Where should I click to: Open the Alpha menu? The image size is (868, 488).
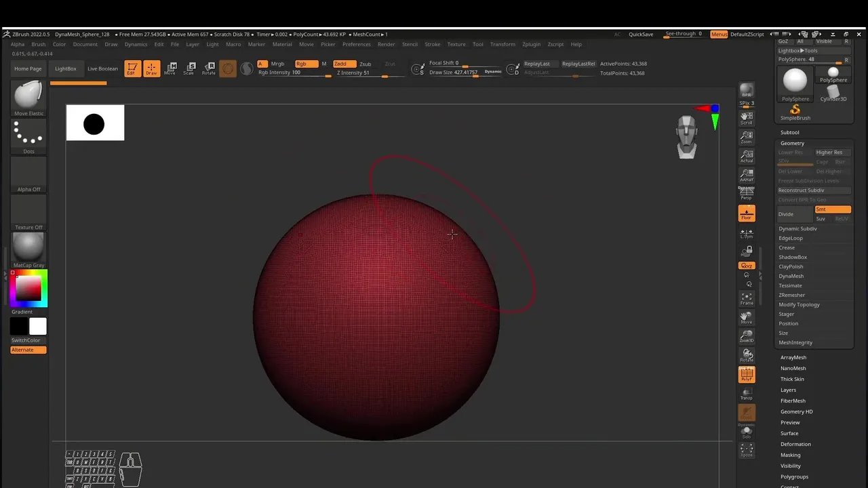(18, 44)
